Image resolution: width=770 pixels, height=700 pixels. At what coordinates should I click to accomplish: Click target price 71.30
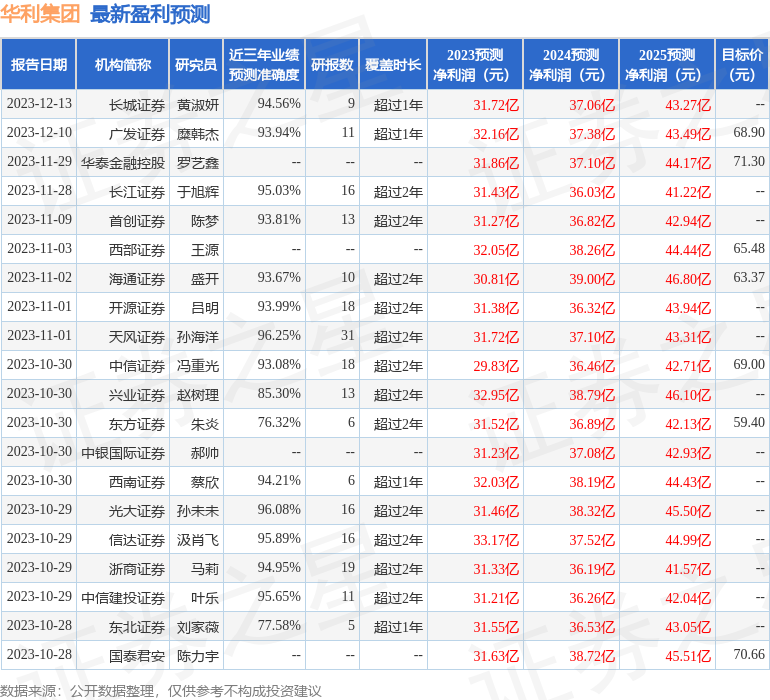coord(749,161)
